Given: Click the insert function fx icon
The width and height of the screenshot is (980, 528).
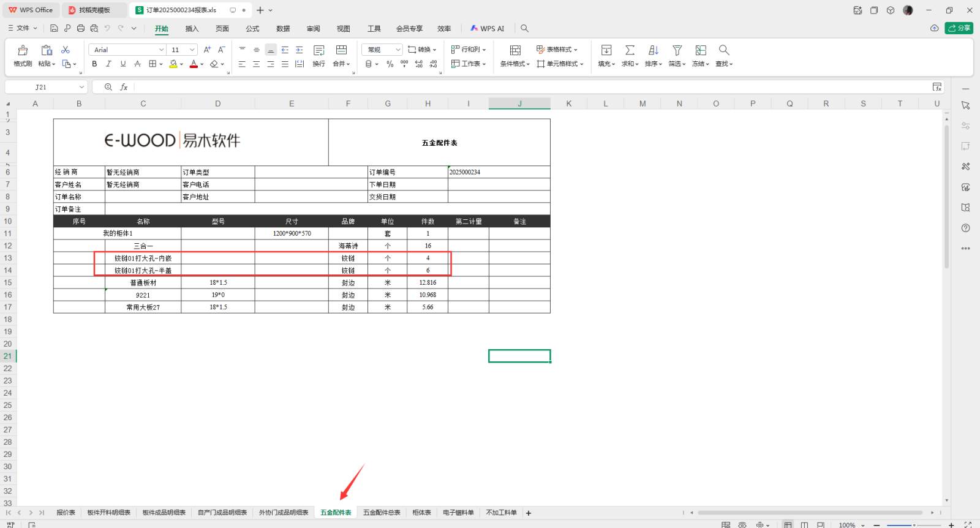Looking at the screenshot, I should pyautogui.click(x=124, y=87).
